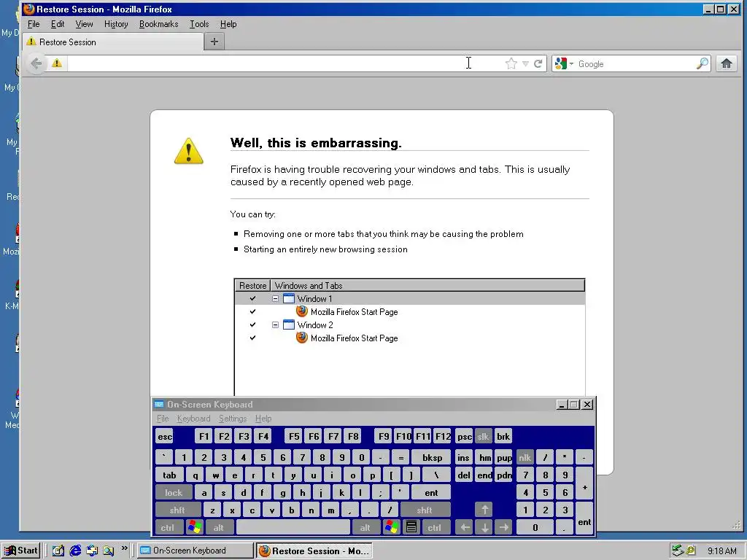Uncheck the restore checkmark for Window 2
The width and height of the screenshot is (747, 560).
[x=252, y=324]
